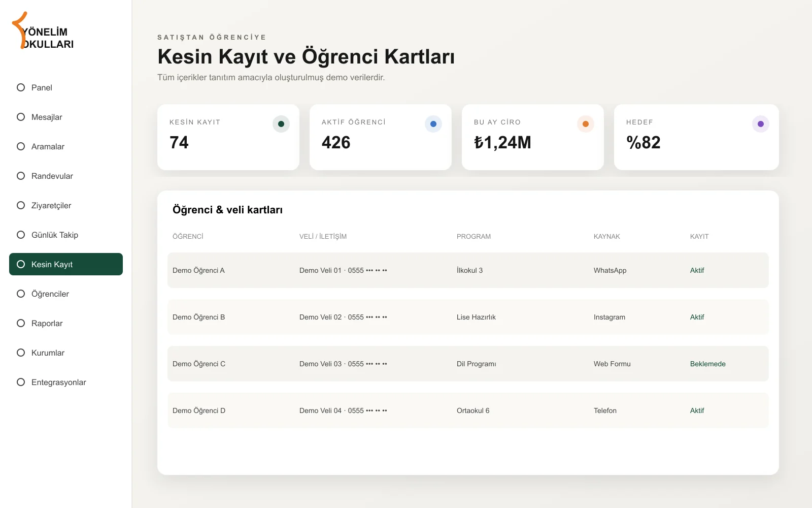
Task: Click the blue dot on Aktif Öğrenci card
Action: [x=433, y=124]
